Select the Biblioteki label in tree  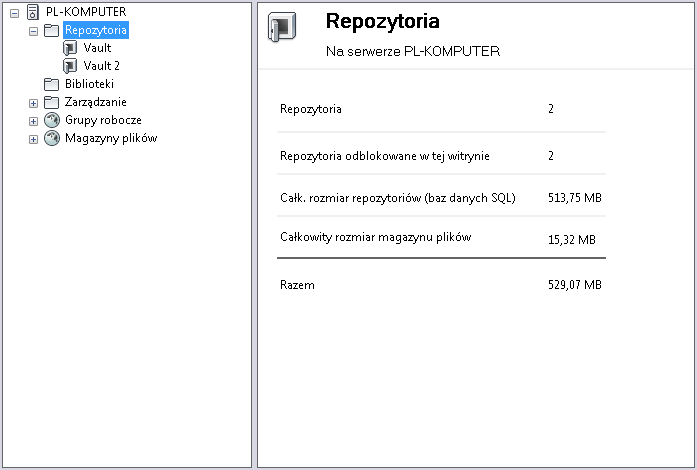[x=89, y=84]
